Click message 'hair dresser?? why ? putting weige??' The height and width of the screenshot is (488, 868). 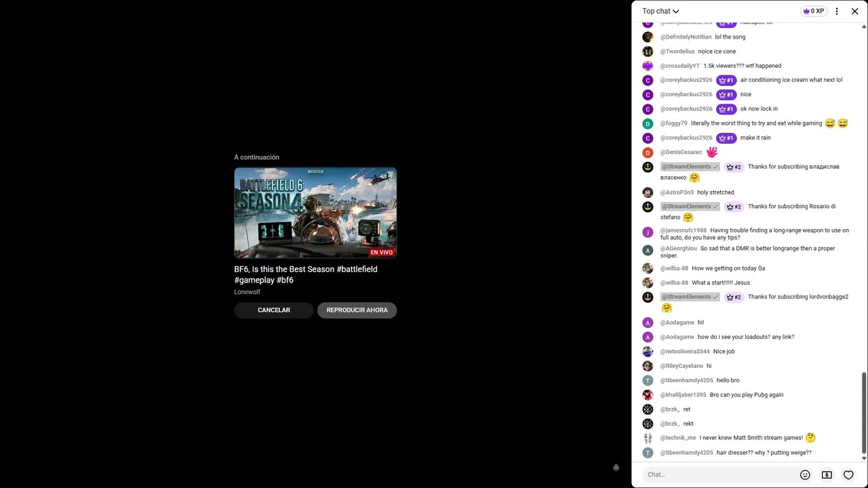tap(764, 453)
